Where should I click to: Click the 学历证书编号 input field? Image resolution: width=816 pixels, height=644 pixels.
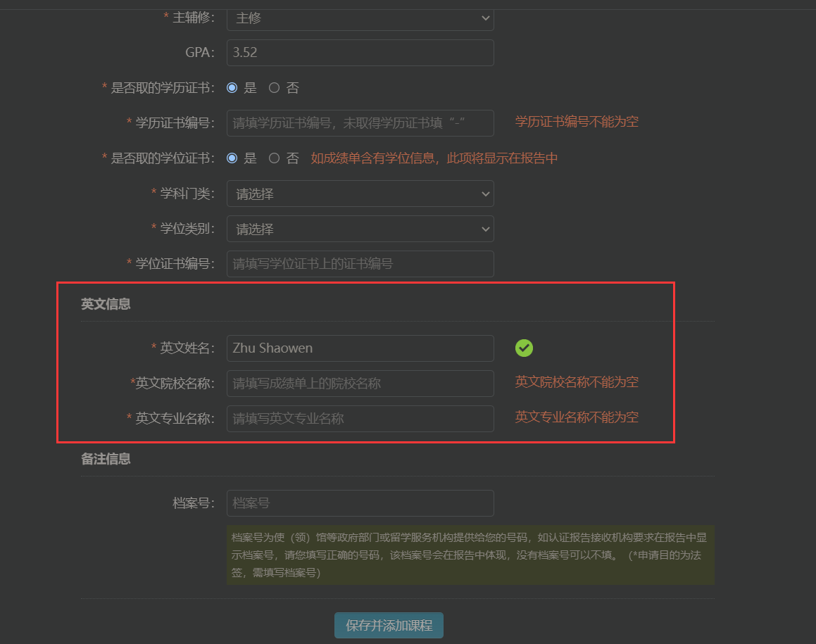pos(360,122)
